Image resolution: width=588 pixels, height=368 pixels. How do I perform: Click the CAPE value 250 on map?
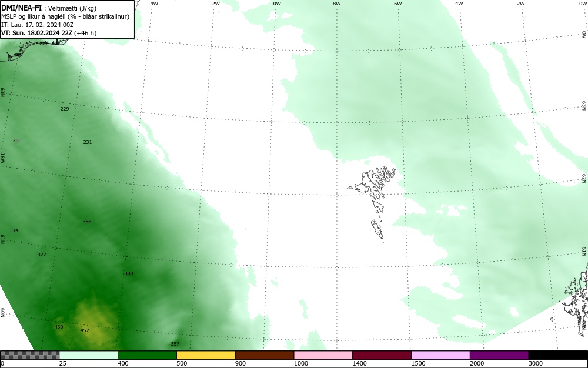click(17, 140)
